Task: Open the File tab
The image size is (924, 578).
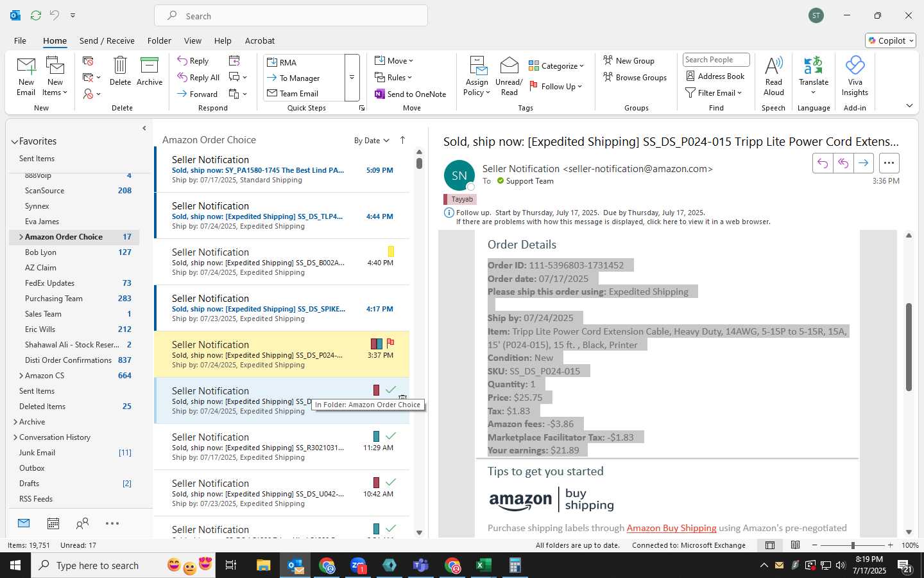Action: point(20,40)
